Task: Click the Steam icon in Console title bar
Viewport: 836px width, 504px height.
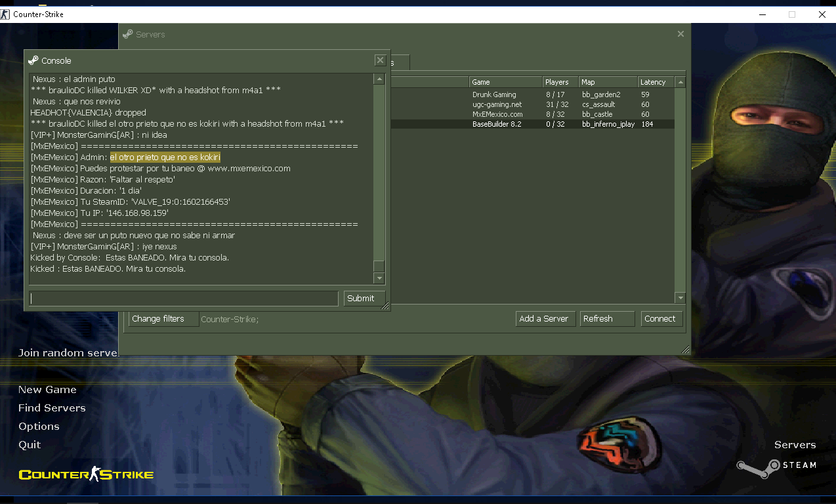Action: 33,60
